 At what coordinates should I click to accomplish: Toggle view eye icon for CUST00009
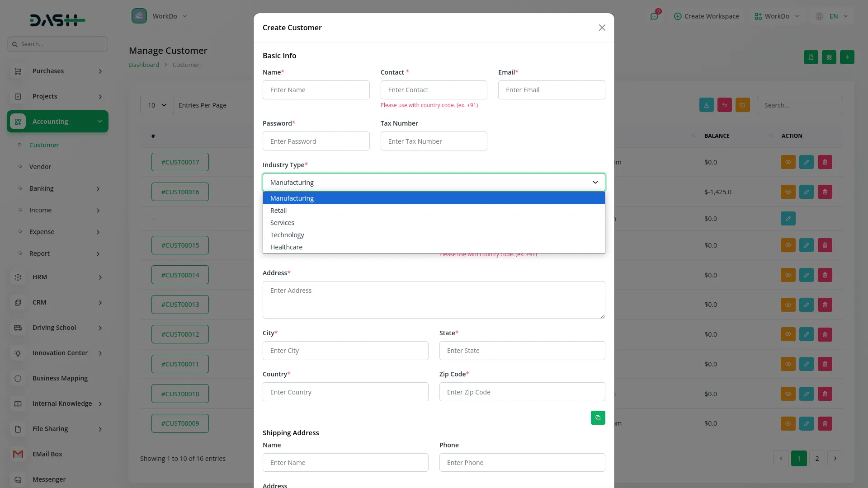788,423
